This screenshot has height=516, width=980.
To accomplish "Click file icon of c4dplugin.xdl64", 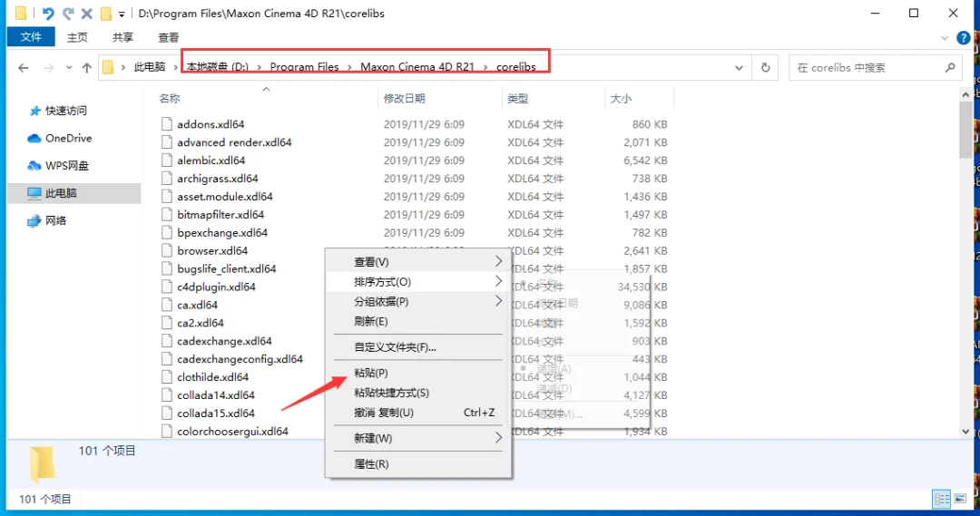I will (166, 287).
